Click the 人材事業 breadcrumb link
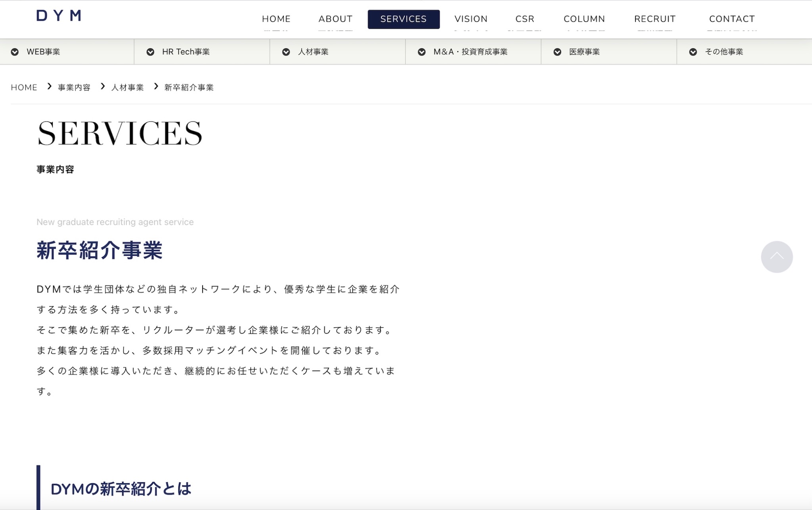Screen dimensions: 812x510 coord(127,88)
